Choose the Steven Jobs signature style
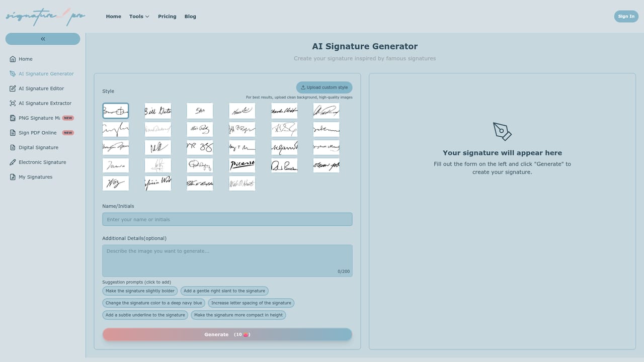 (x=327, y=165)
